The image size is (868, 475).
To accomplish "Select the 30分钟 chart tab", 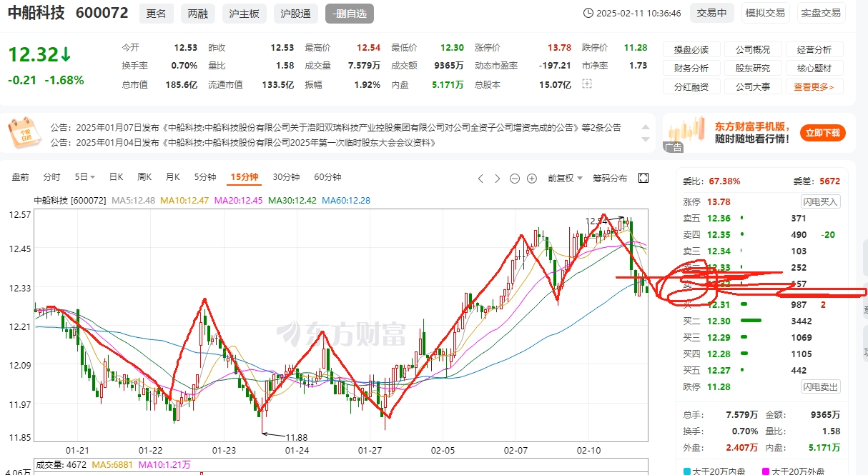I will pos(286,177).
